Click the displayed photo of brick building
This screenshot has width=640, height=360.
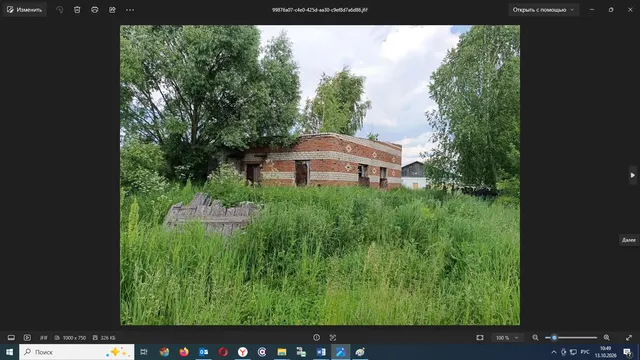pos(320,175)
